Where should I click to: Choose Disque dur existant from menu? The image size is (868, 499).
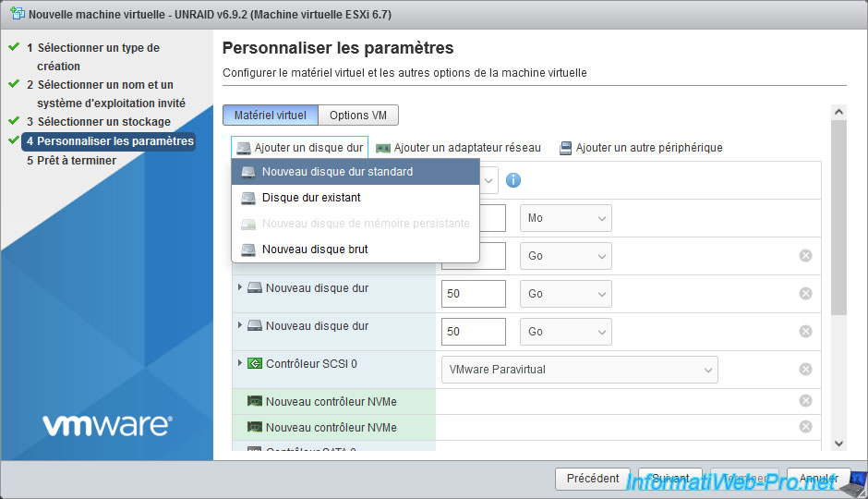[311, 198]
